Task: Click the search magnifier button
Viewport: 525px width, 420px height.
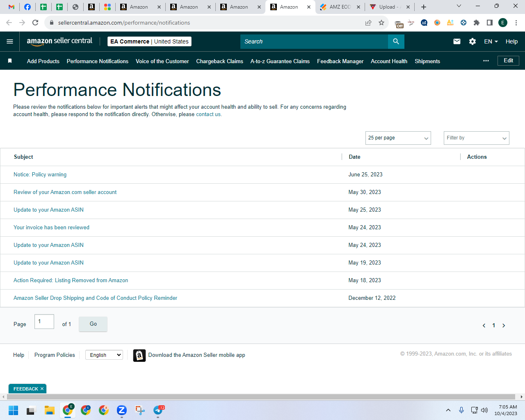Action: [x=396, y=41]
